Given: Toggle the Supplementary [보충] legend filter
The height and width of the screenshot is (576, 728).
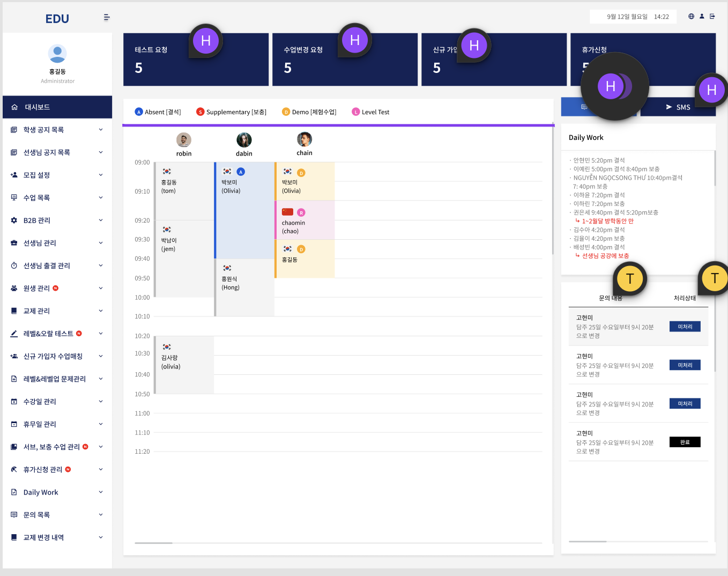Looking at the screenshot, I should tap(231, 112).
